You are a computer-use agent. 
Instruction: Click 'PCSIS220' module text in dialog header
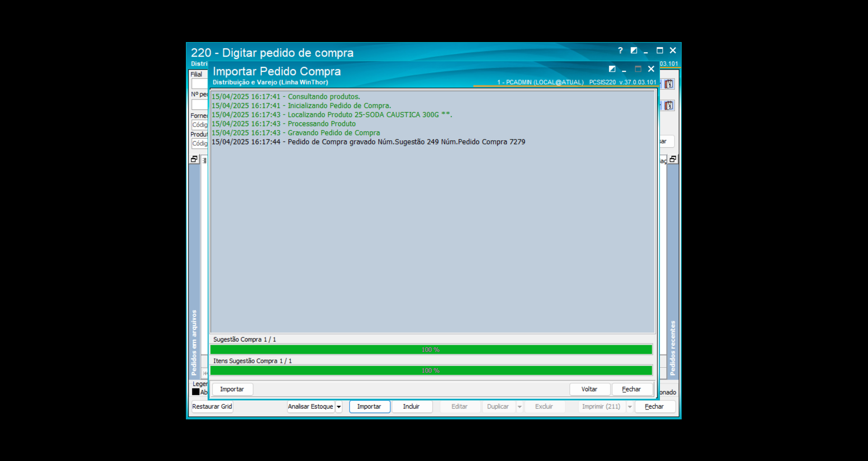[x=602, y=82]
